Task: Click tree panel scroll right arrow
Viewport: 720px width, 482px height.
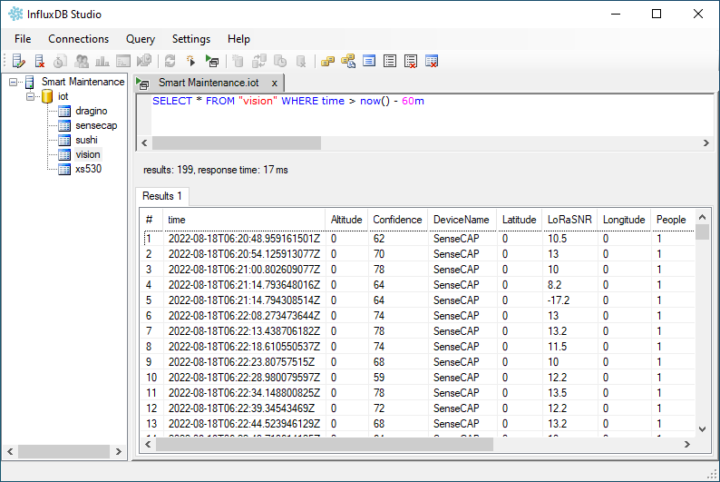Action: click(118, 452)
